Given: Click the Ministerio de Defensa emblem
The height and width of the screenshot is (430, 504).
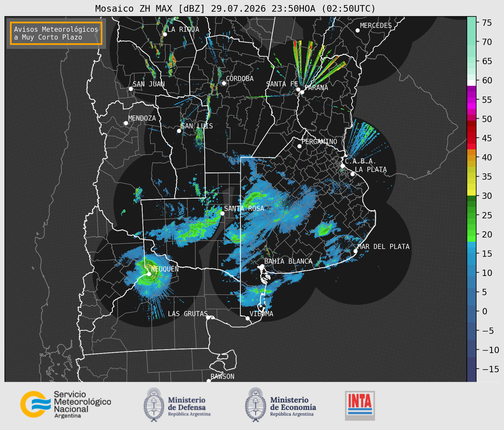Looking at the screenshot, I should 154,405.
